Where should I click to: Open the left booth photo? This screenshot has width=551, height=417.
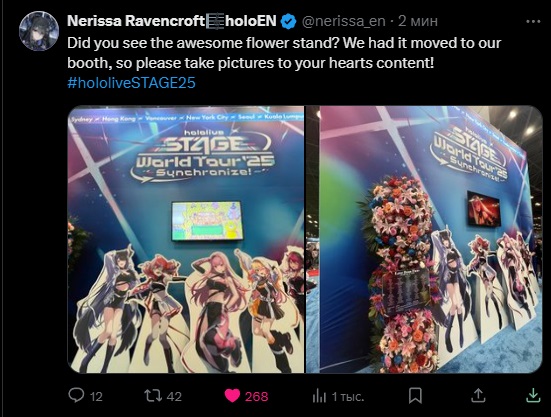pos(186,239)
